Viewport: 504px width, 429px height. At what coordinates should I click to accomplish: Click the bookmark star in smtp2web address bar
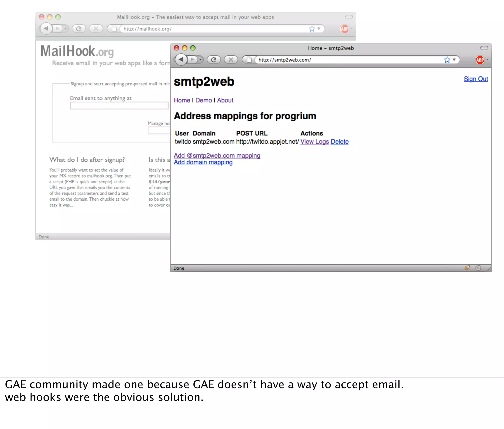447,60
